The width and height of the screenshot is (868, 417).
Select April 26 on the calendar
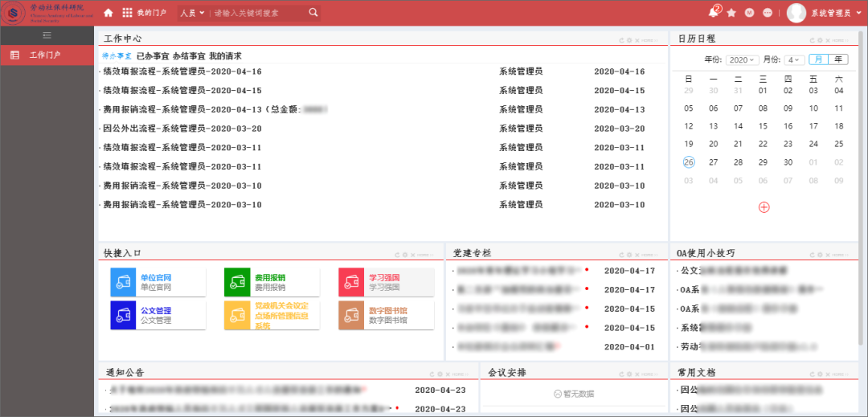[689, 162]
